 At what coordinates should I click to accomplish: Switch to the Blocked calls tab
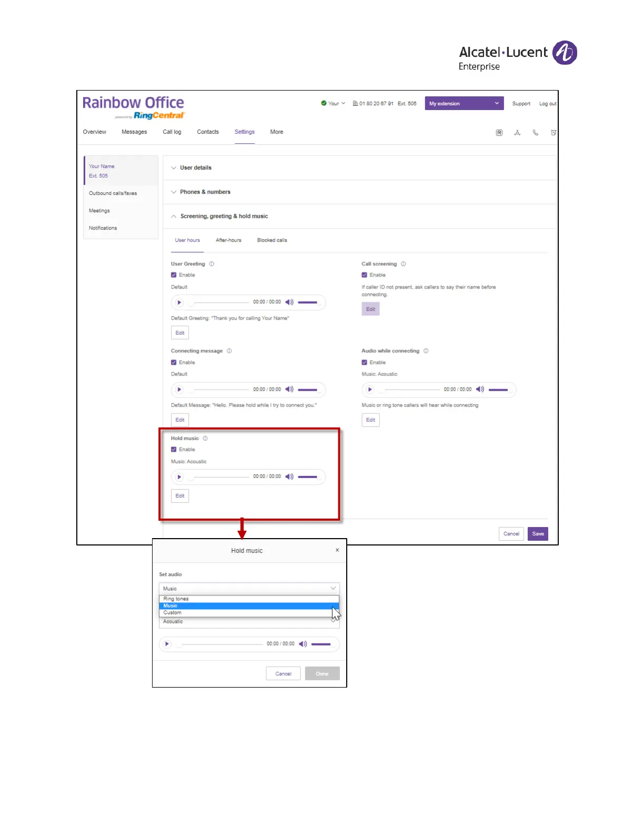tap(272, 240)
